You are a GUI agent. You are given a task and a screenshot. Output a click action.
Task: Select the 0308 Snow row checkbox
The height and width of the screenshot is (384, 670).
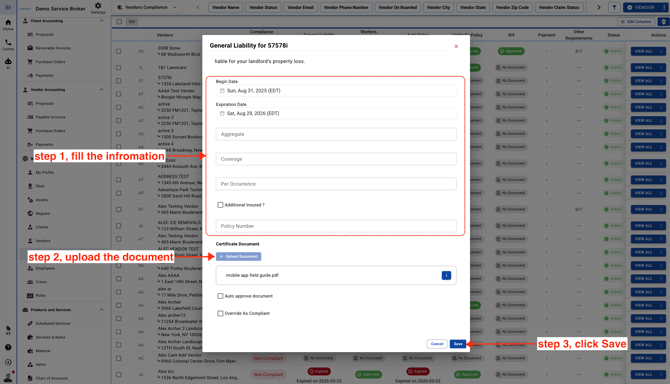click(118, 51)
